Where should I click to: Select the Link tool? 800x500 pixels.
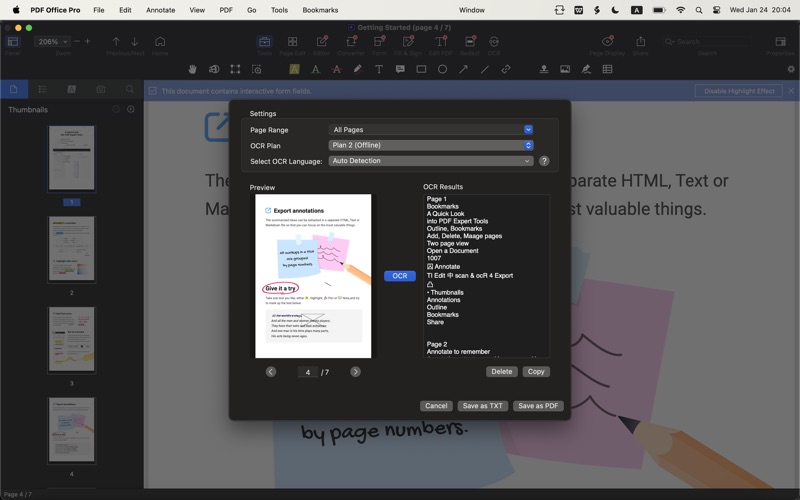[x=506, y=69]
